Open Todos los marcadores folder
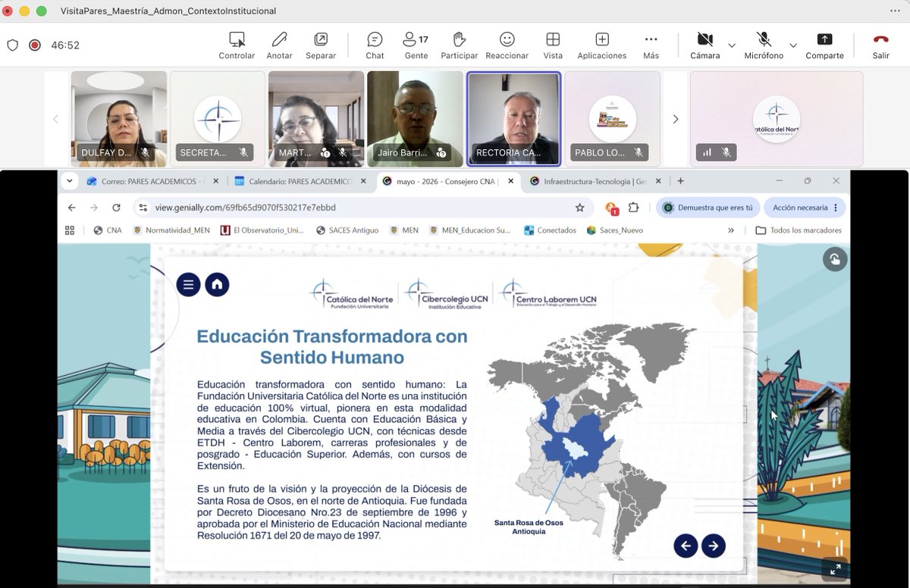910x588 pixels. 799,230
